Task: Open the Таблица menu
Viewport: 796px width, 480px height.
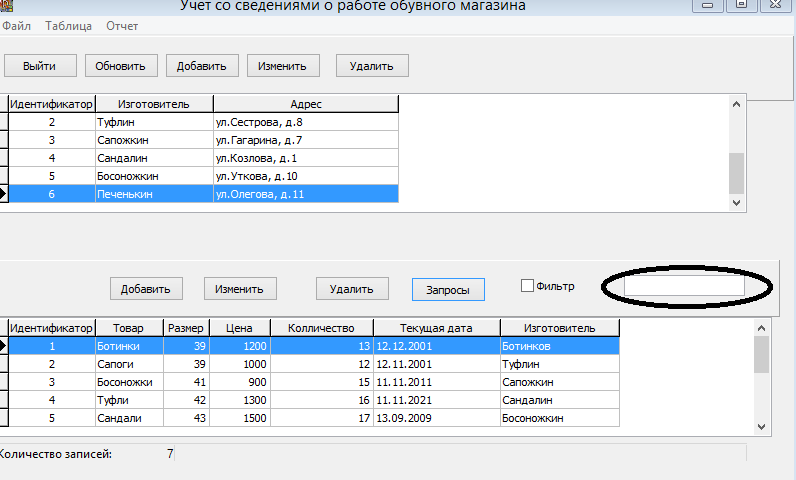Action: [69, 26]
